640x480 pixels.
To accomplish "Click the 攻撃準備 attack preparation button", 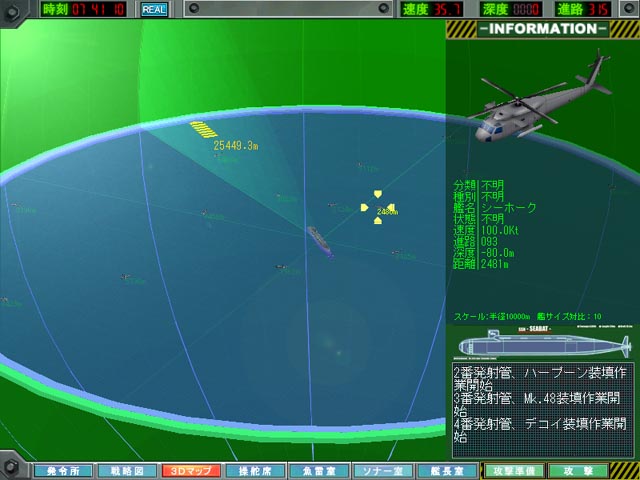I will [x=513, y=471].
